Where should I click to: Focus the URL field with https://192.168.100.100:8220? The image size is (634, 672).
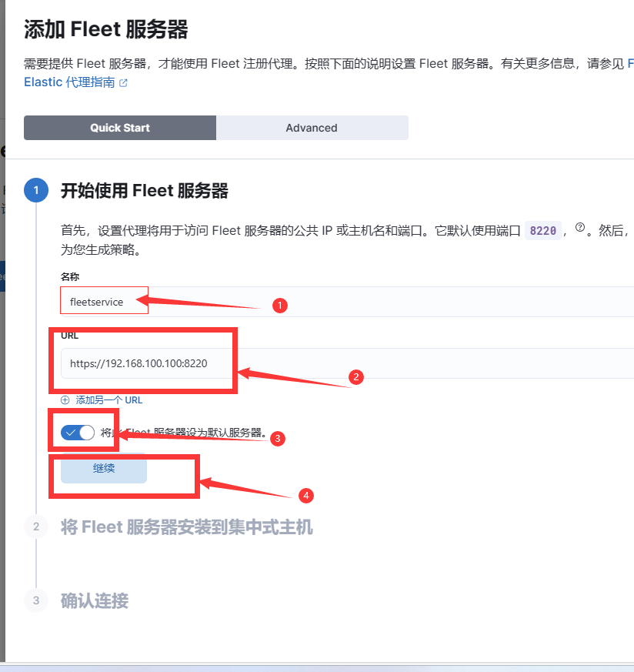(347, 363)
